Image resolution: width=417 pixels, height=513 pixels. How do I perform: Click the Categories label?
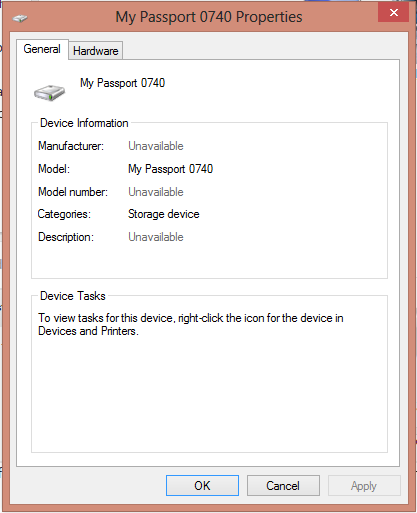click(64, 214)
